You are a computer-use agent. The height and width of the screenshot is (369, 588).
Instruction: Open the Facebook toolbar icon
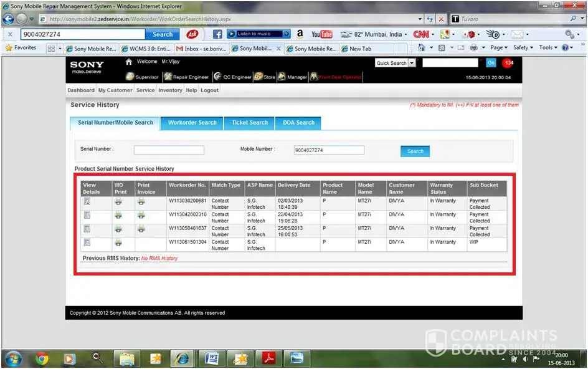pyautogui.click(x=217, y=34)
